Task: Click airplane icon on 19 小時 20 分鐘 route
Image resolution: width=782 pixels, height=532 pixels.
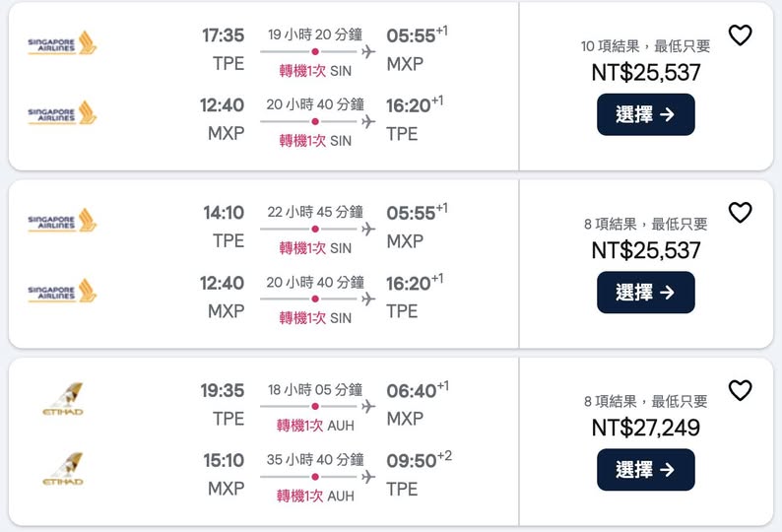Action: [x=368, y=51]
